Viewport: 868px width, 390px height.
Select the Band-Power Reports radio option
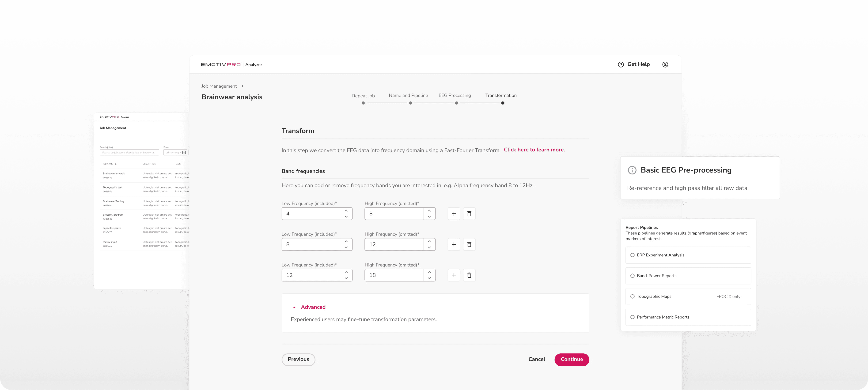[x=632, y=276]
